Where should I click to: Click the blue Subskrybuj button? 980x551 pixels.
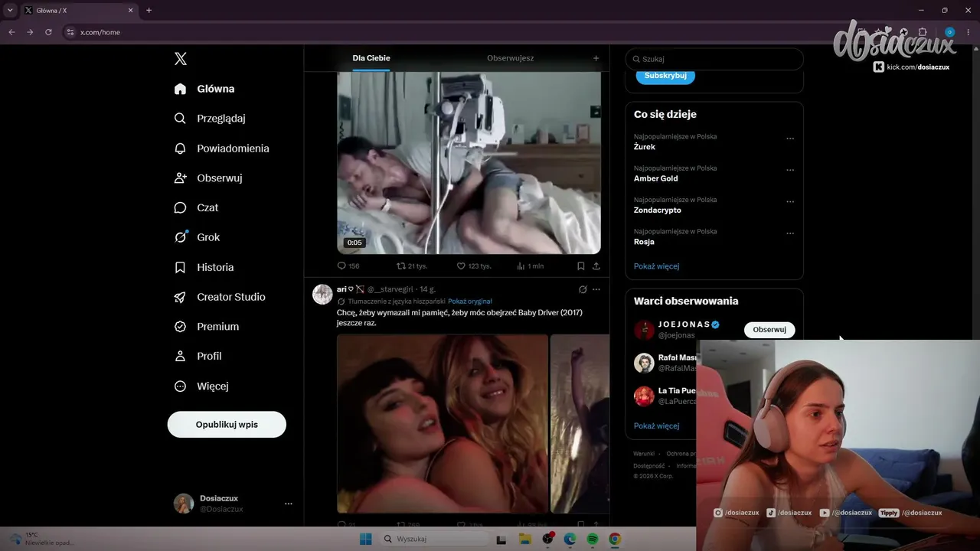click(x=665, y=76)
